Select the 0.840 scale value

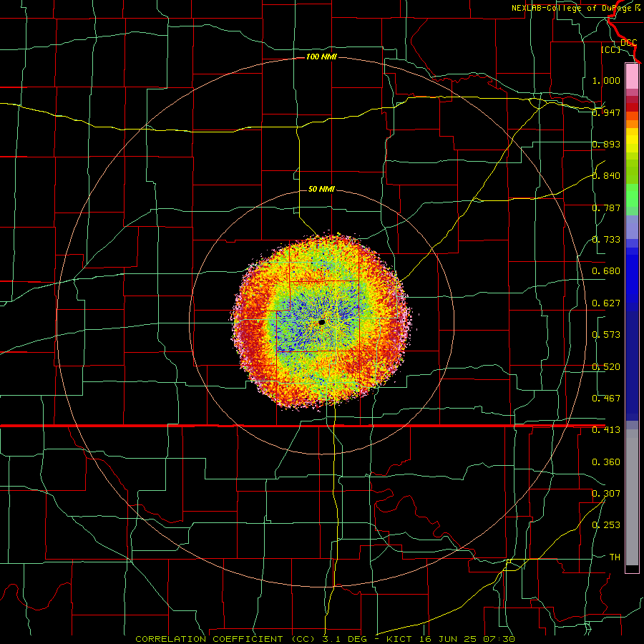click(606, 176)
